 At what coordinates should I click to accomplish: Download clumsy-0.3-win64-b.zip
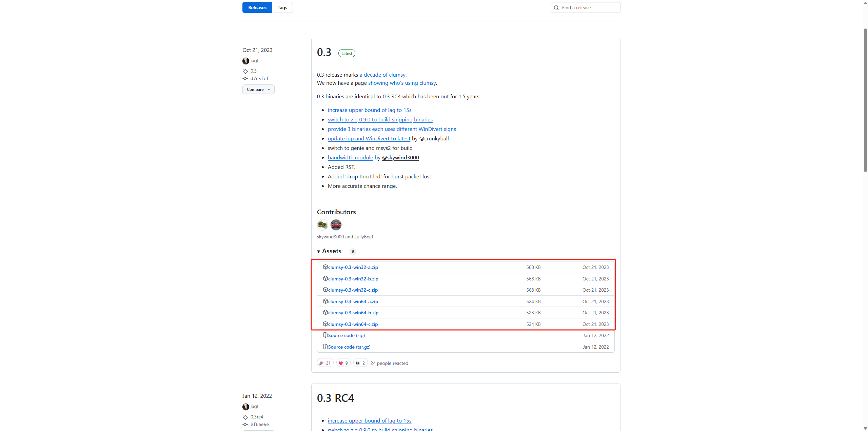pyautogui.click(x=353, y=313)
